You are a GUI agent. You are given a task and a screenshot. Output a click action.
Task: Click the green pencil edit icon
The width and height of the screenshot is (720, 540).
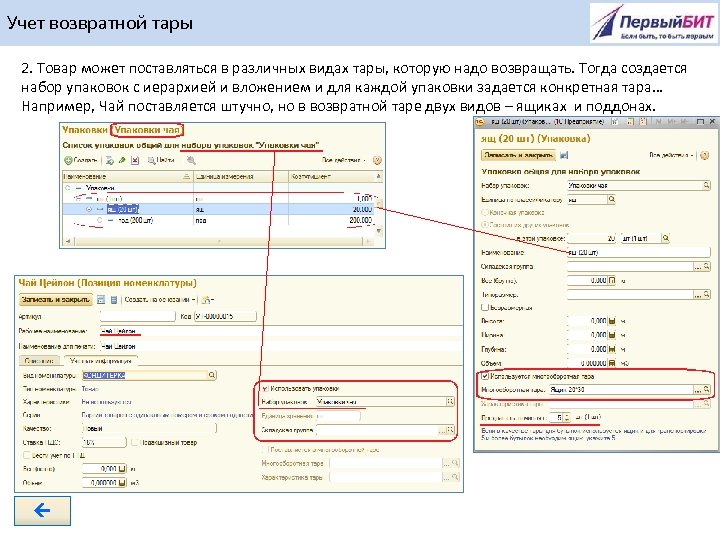(x=122, y=160)
